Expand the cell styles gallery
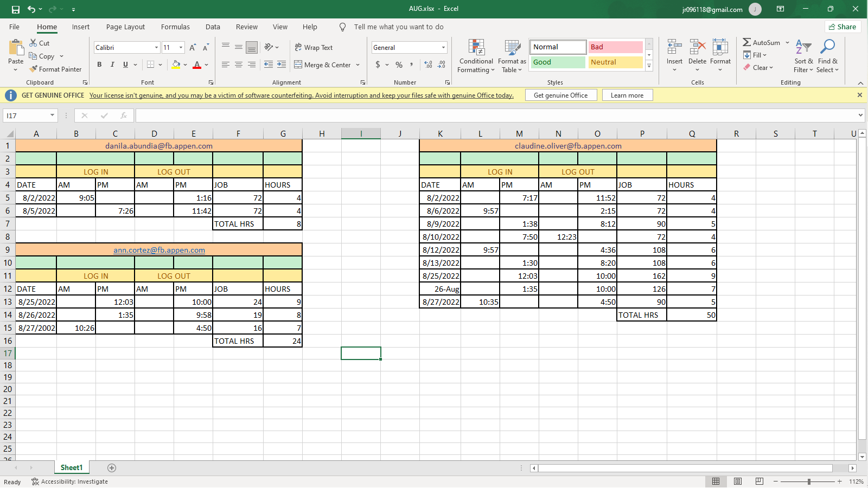868x488 pixels. [x=649, y=66]
